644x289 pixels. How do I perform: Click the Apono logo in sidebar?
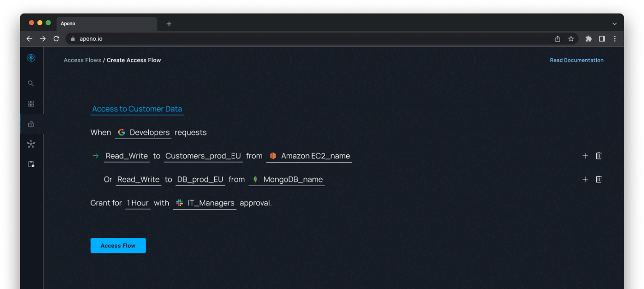pos(31,58)
